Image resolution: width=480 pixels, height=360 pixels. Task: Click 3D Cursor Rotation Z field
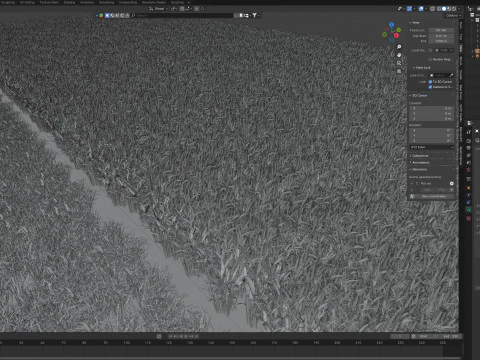432,141
